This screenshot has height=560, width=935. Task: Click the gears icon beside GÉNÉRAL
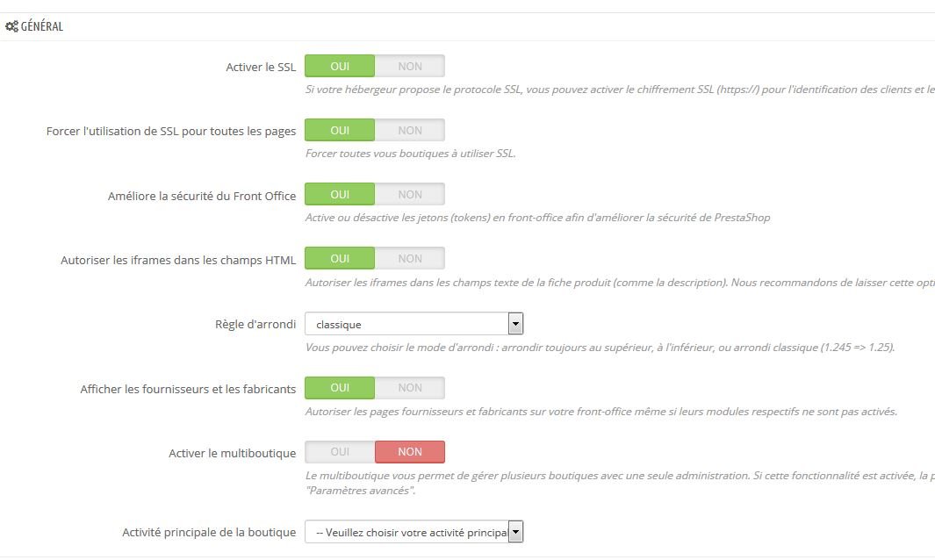pos(11,26)
